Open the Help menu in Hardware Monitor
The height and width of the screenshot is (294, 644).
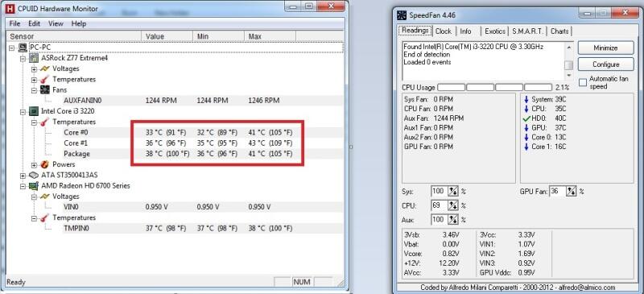point(78,23)
